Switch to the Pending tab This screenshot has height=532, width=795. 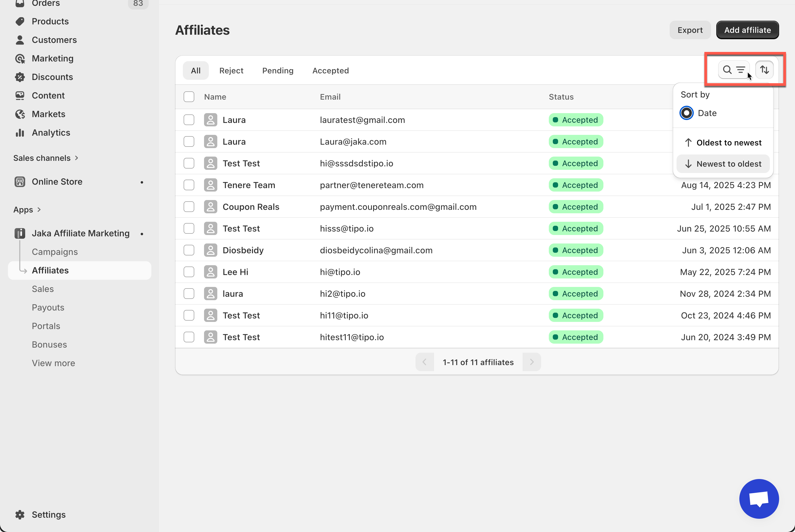click(277, 70)
